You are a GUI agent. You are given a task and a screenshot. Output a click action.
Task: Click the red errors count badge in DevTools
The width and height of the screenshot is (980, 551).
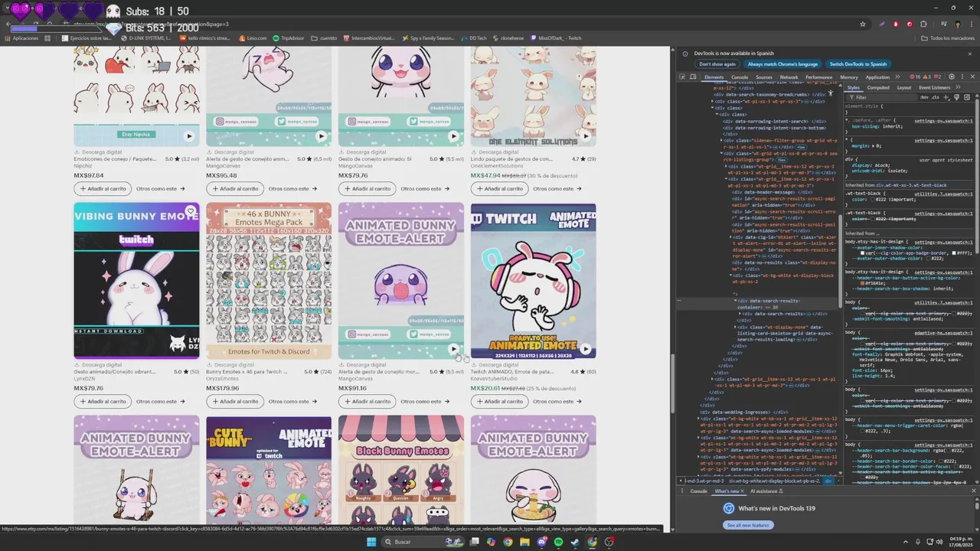pyautogui.click(x=916, y=77)
